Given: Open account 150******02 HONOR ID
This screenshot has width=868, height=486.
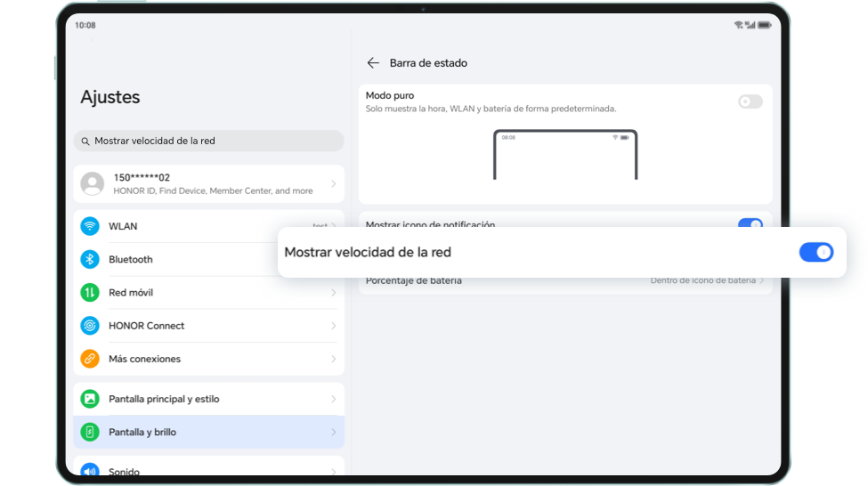Looking at the screenshot, I should tap(208, 183).
